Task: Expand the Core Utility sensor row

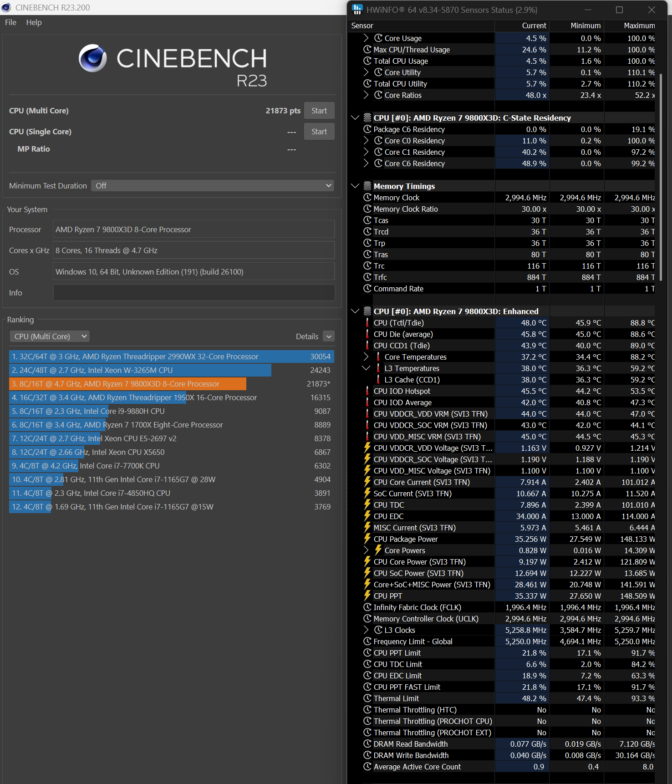Action: (x=366, y=72)
